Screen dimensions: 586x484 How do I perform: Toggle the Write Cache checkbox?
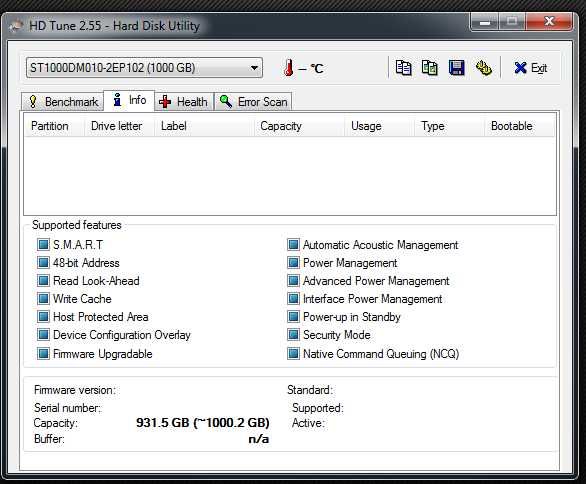coord(43,298)
